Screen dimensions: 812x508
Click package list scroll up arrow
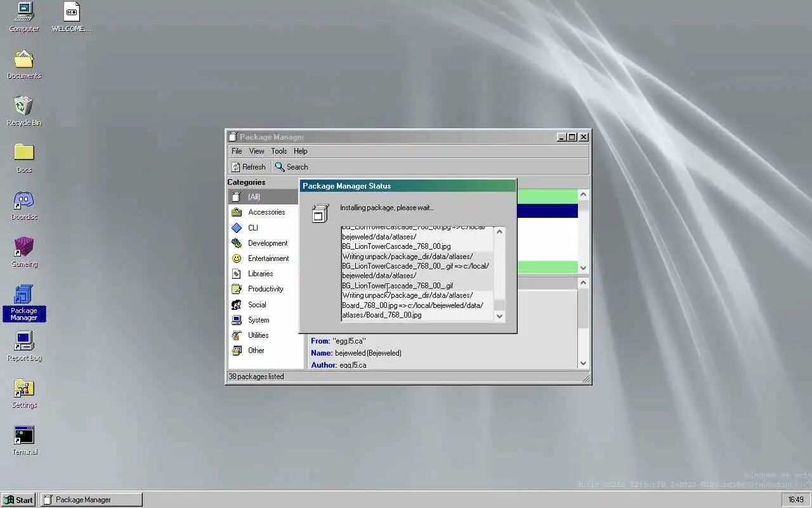click(x=584, y=195)
